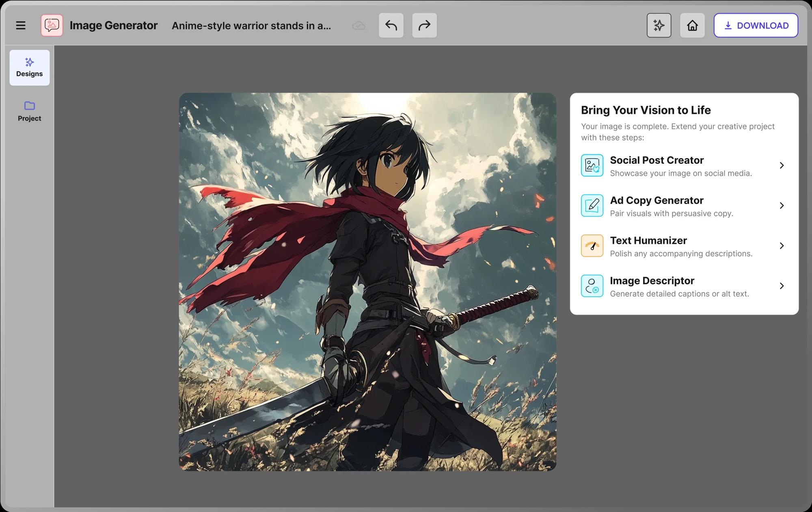Click the Image Generator app logo icon
Screen dimensions: 812x512
[52, 25]
